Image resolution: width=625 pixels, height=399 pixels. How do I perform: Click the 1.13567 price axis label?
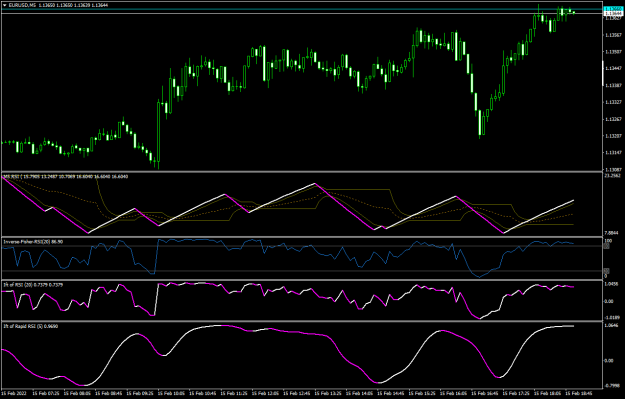point(614,35)
